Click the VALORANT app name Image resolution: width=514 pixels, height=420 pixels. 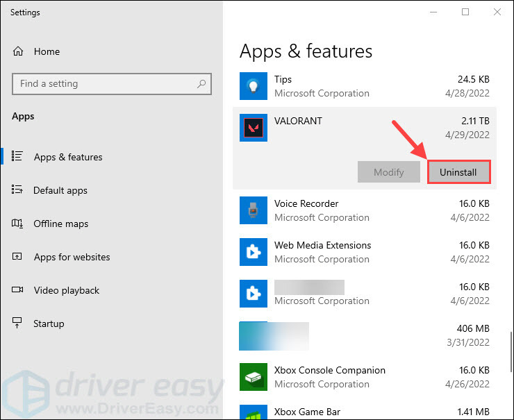click(298, 121)
